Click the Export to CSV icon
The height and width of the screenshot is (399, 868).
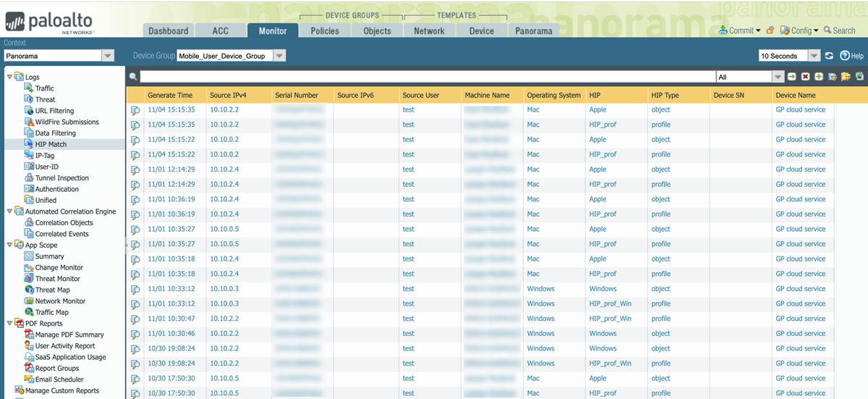pos(859,77)
